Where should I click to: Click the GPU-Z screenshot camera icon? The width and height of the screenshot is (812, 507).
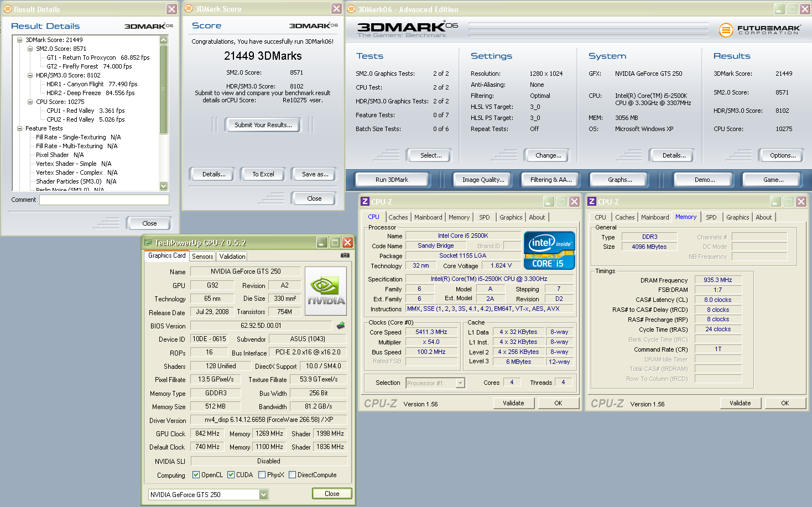point(345,255)
